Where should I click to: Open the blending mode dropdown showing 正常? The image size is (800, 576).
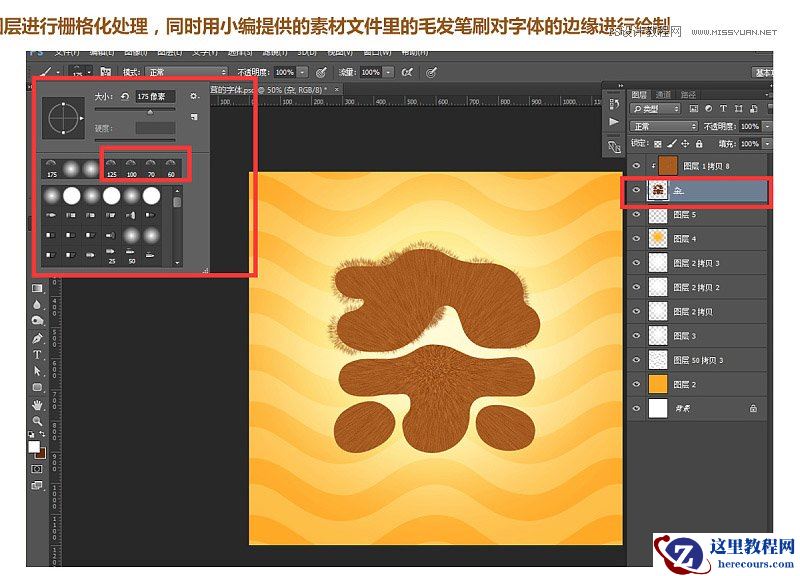663,126
